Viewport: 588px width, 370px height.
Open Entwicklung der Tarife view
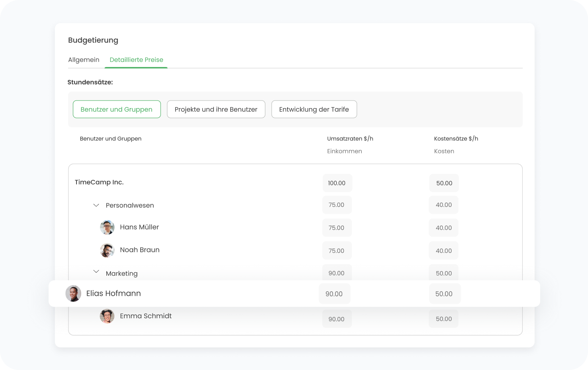(314, 109)
